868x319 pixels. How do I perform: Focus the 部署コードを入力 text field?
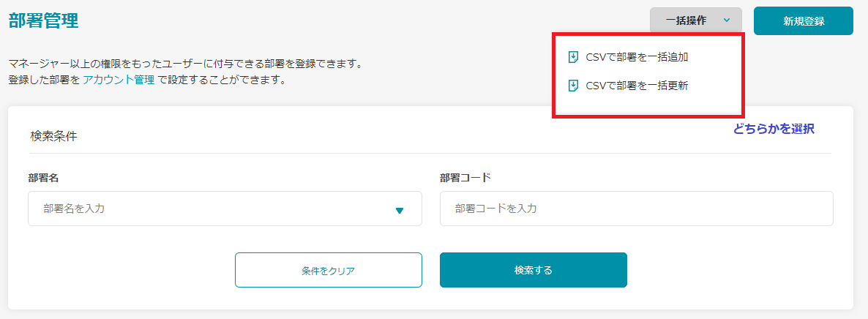tap(636, 209)
